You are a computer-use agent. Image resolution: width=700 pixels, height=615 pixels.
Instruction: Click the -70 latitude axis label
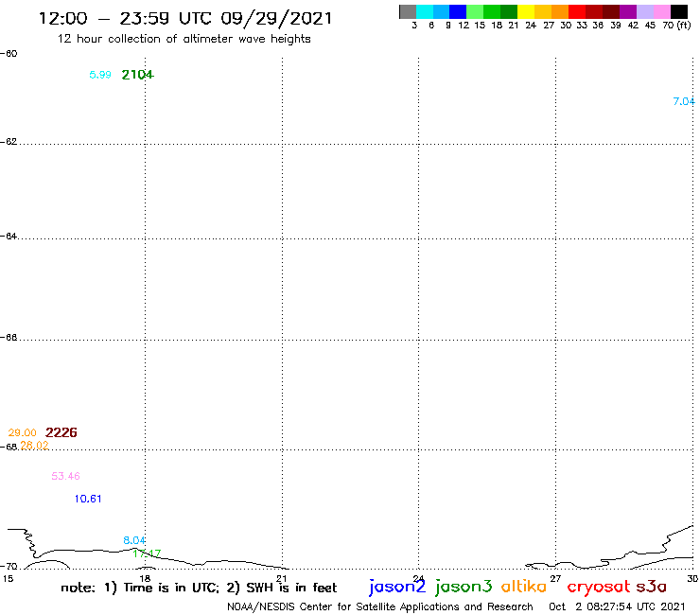click(9, 567)
